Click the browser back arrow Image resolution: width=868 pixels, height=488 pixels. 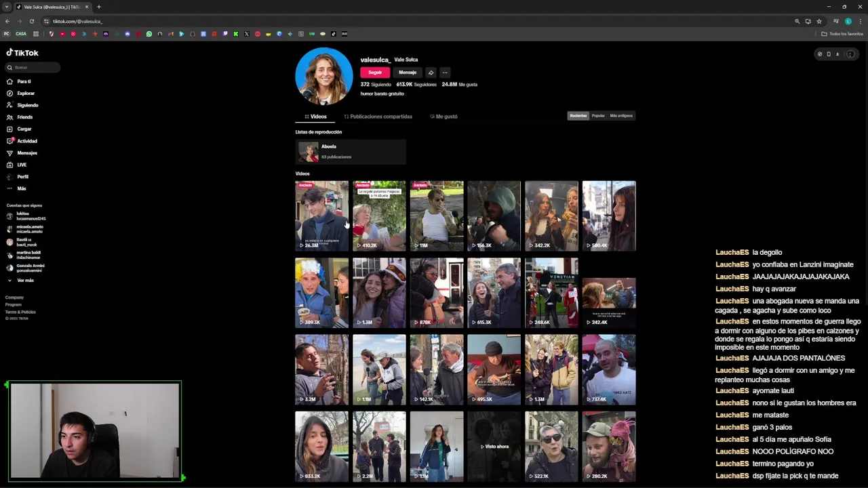7,21
